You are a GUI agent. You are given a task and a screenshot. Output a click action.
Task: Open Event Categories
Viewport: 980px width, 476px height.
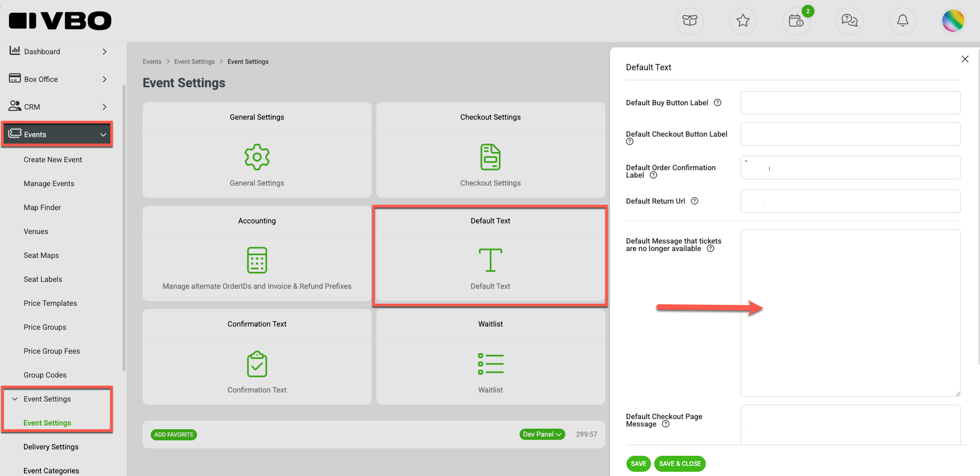tap(51, 471)
